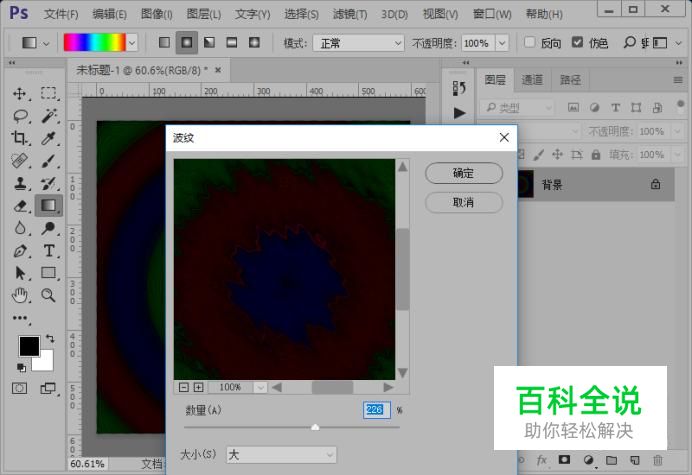692x475 pixels.
Task: Select the 背景 layer thumbnail
Action: coord(526,185)
